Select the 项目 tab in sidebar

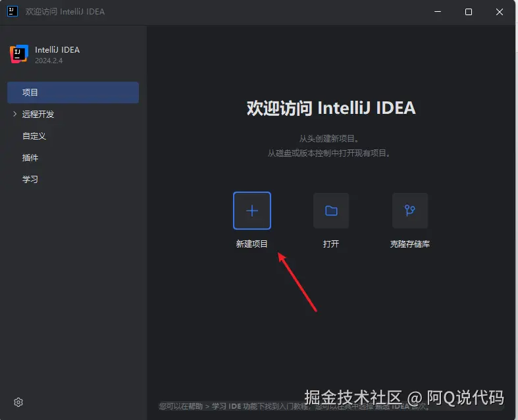tap(73, 93)
